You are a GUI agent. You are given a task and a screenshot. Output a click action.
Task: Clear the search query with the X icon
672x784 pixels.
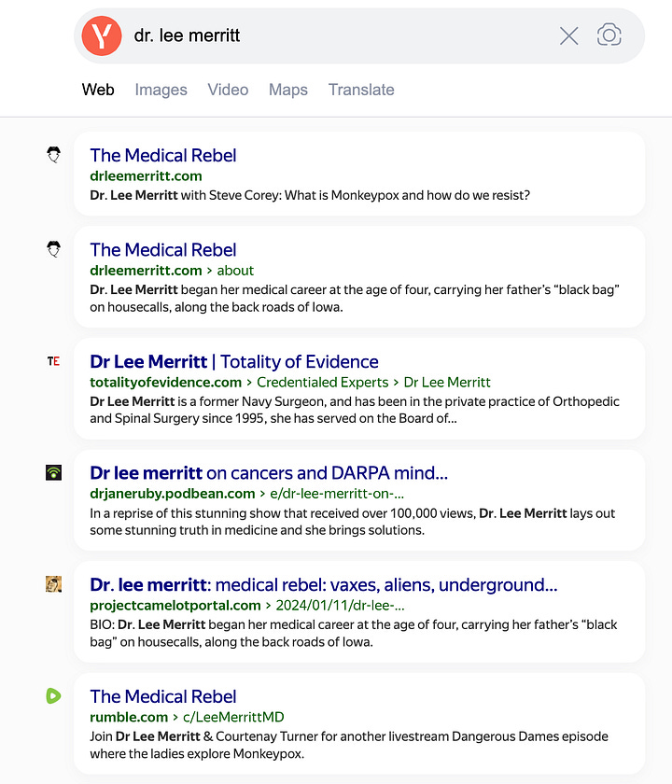(x=569, y=36)
